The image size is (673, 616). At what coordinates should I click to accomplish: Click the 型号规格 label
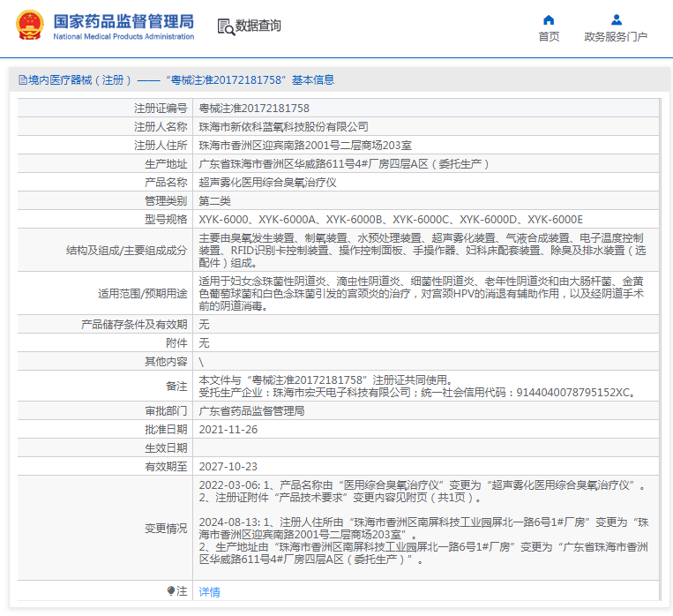coord(166,220)
